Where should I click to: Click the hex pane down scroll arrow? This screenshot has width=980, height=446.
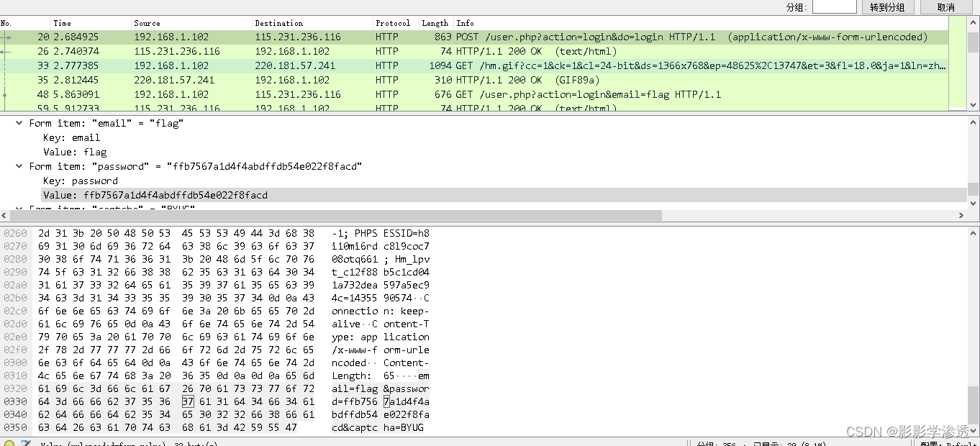pos(974,429)
